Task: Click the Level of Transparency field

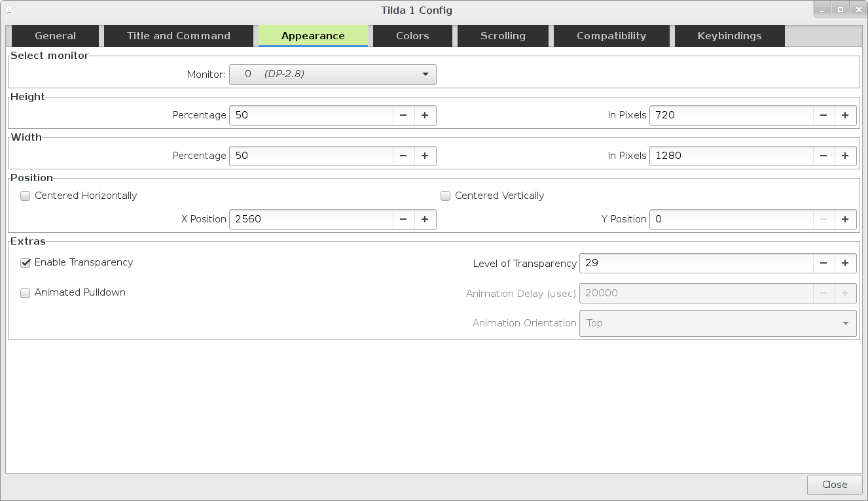Action: tap(696, 263)
